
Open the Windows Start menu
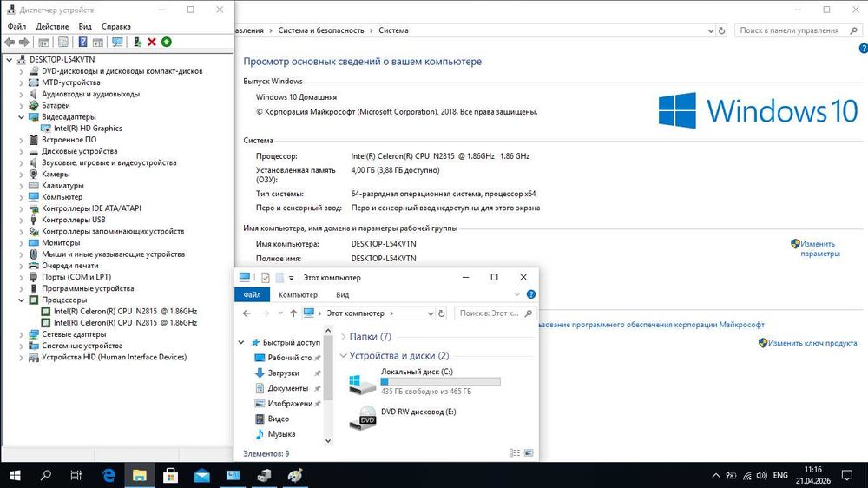pos(15,475)
